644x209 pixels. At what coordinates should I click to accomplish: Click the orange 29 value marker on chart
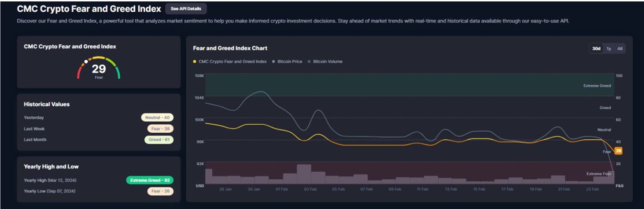(619, 151)
